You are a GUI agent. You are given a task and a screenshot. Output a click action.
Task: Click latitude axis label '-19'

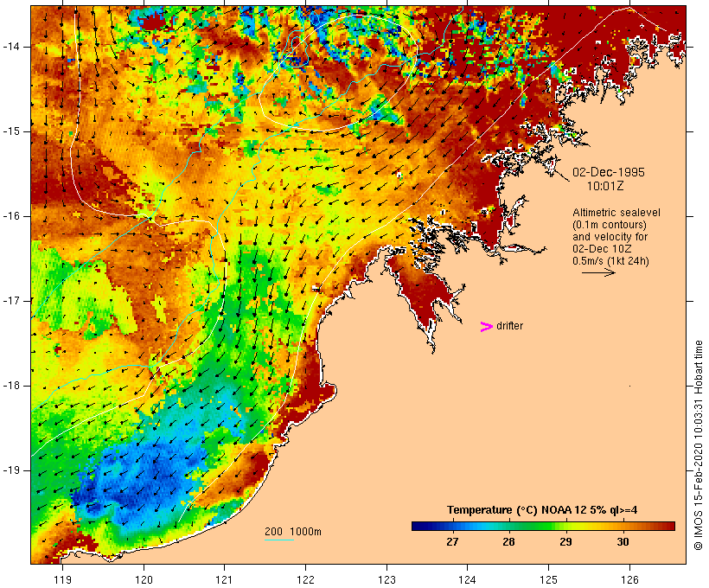coord(10,470)
